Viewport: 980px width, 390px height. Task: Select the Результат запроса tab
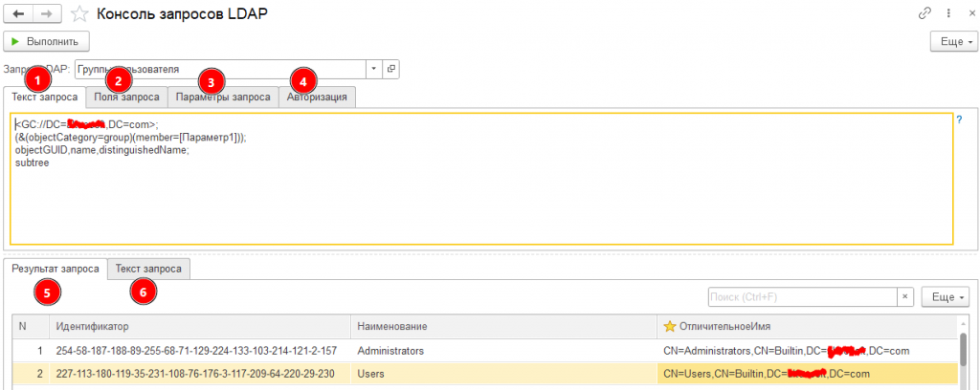(x=56, y=269)
